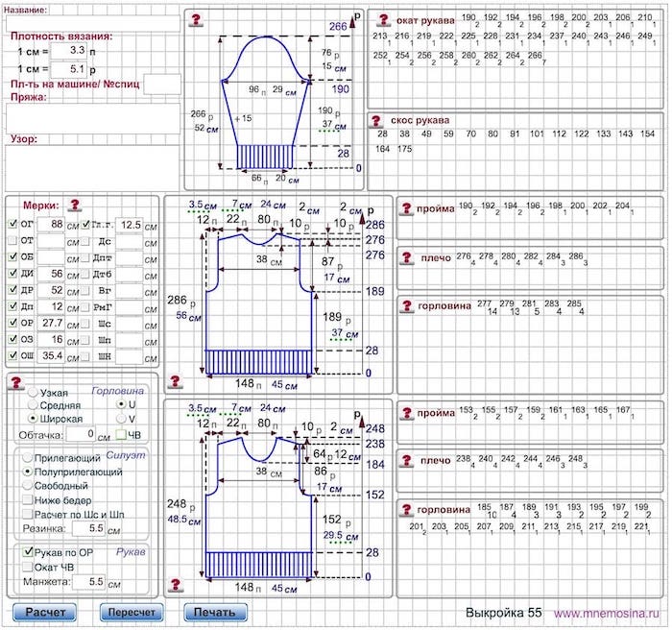Click help icon for горловина row starting 277

[407, 305]
